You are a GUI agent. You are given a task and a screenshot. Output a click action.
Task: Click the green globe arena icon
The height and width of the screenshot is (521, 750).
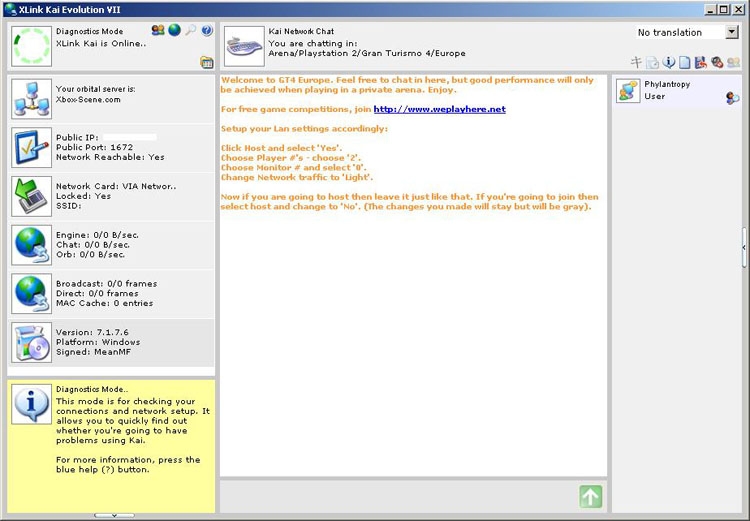pyautogui.click(x=175, y=30)
